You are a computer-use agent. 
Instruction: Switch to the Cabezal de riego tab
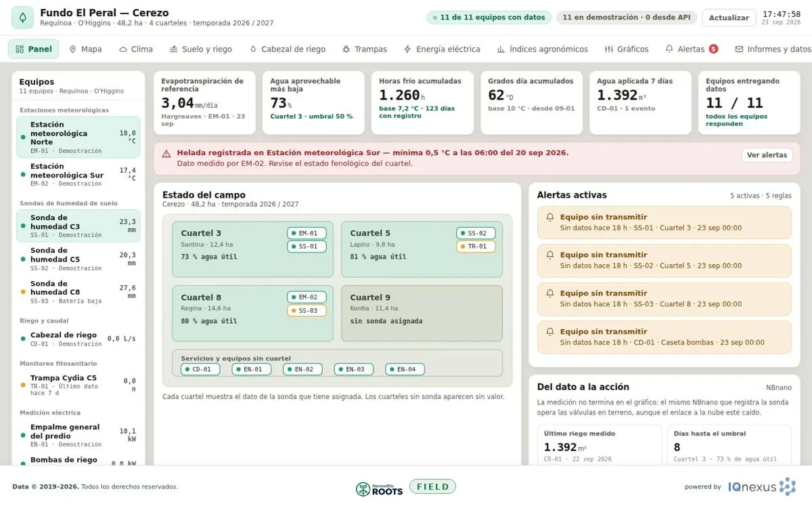click(x=288, y=49)
